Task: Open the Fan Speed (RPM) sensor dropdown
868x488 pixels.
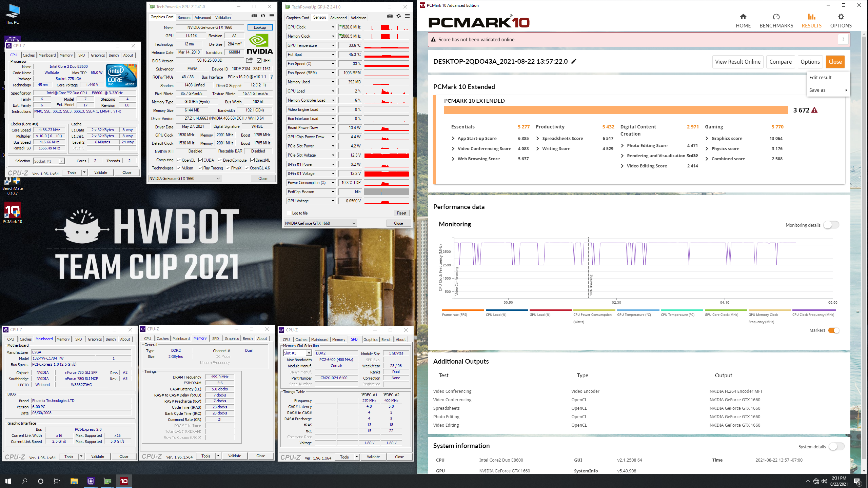Action: 333,73
